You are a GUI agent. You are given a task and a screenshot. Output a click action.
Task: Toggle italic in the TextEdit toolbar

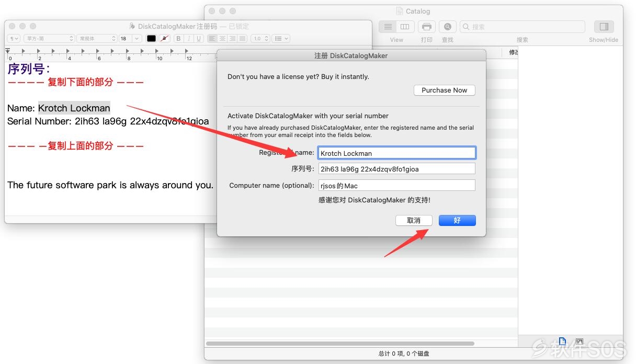pos(188,39)
